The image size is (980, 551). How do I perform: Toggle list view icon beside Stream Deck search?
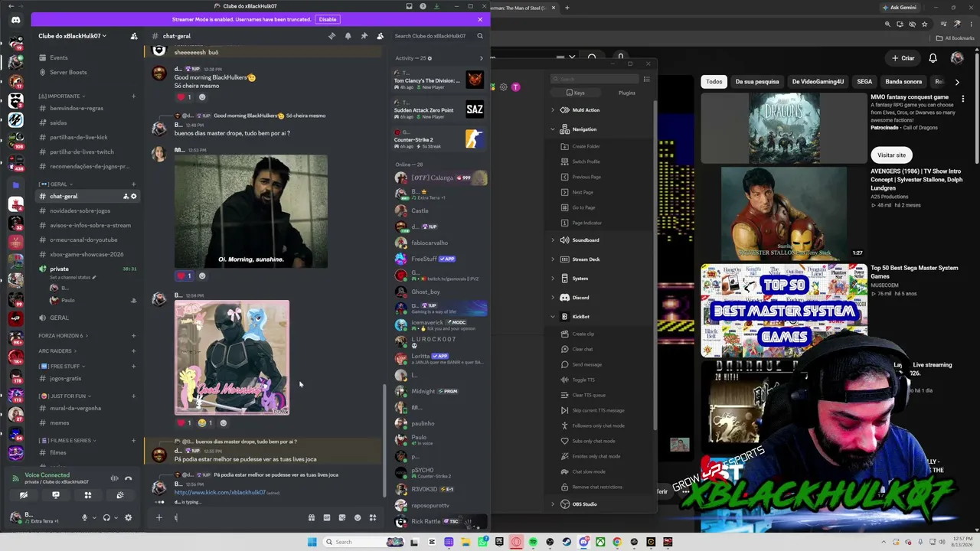(x=647, y=79)
